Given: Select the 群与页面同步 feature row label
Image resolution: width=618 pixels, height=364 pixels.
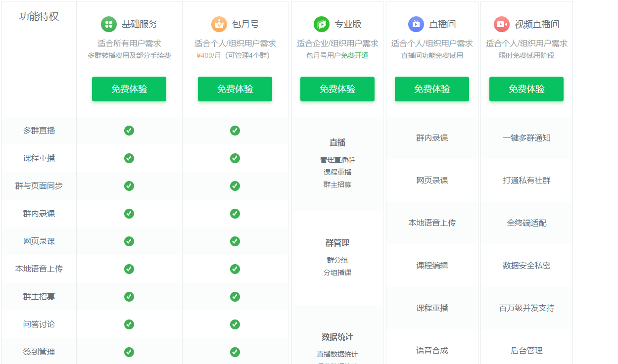Looking at the screenshot, I should click(39, 186).
